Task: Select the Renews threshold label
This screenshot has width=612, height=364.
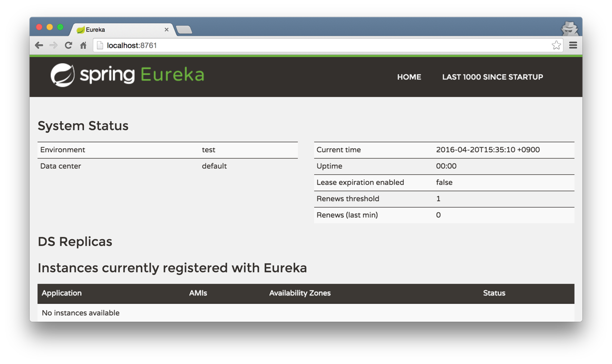Action: [x=348, y=199]
